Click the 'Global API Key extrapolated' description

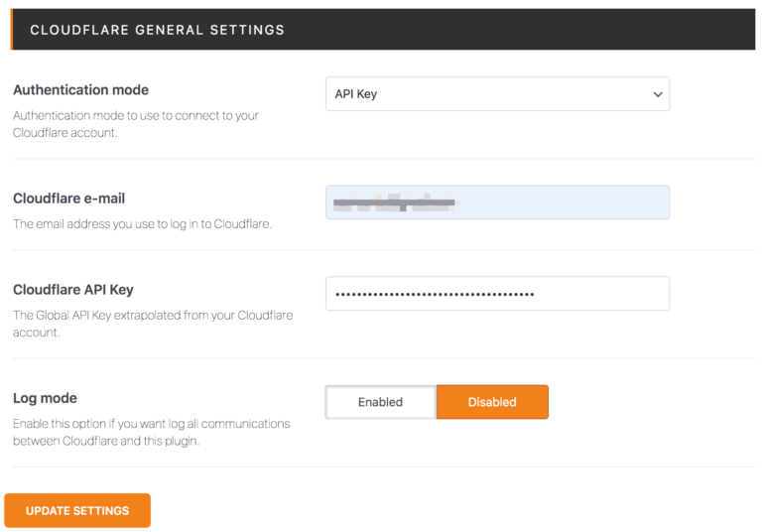(153, 324)
